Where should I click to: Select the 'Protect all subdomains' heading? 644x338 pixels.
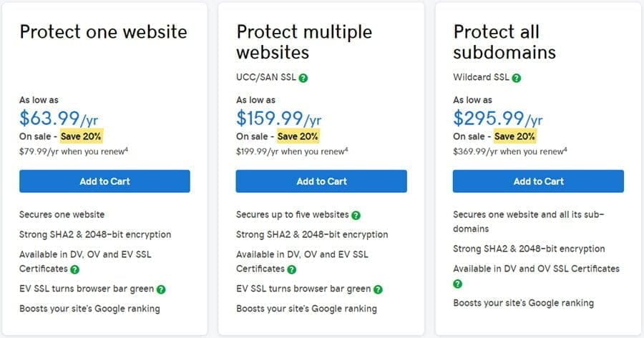[504, 42]
